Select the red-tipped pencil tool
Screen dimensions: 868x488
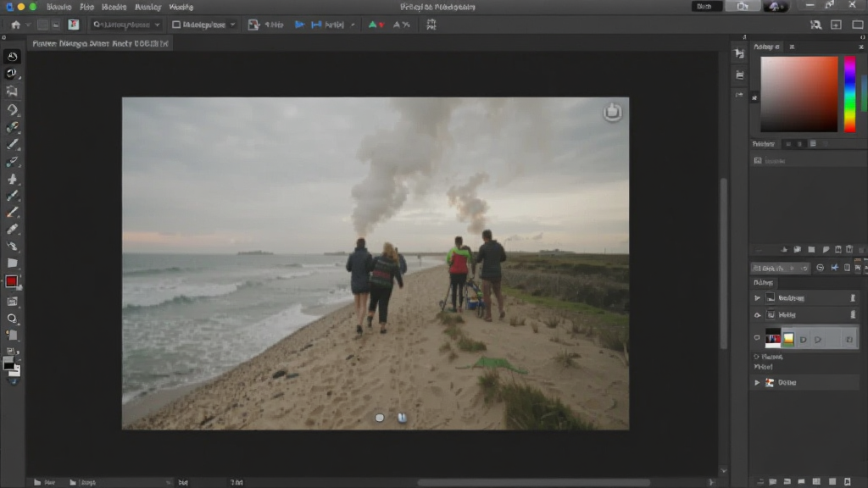[12, 213]
